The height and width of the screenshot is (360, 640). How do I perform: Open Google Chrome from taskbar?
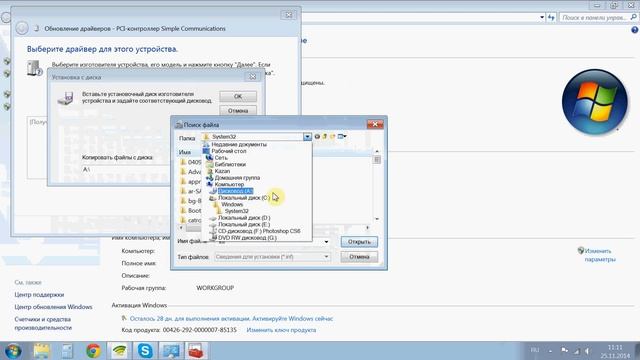(93, 351)
